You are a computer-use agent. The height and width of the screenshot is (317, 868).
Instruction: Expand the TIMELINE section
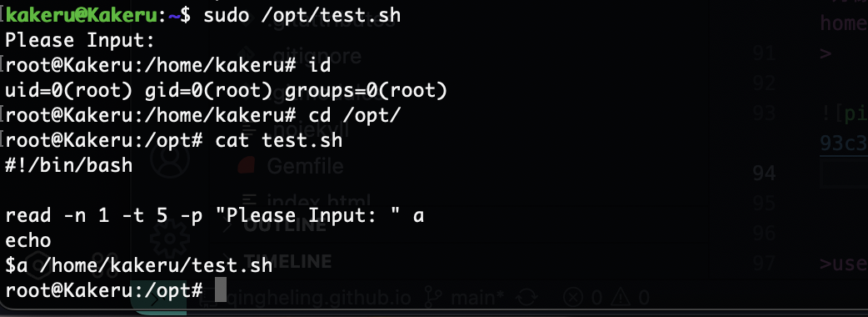288,261
